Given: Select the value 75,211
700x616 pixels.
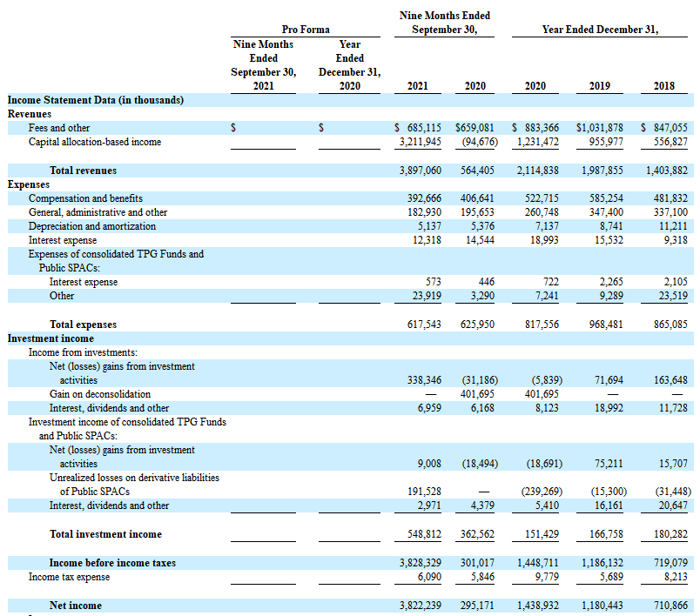Looking at the screenshot, I should [609, 464].
